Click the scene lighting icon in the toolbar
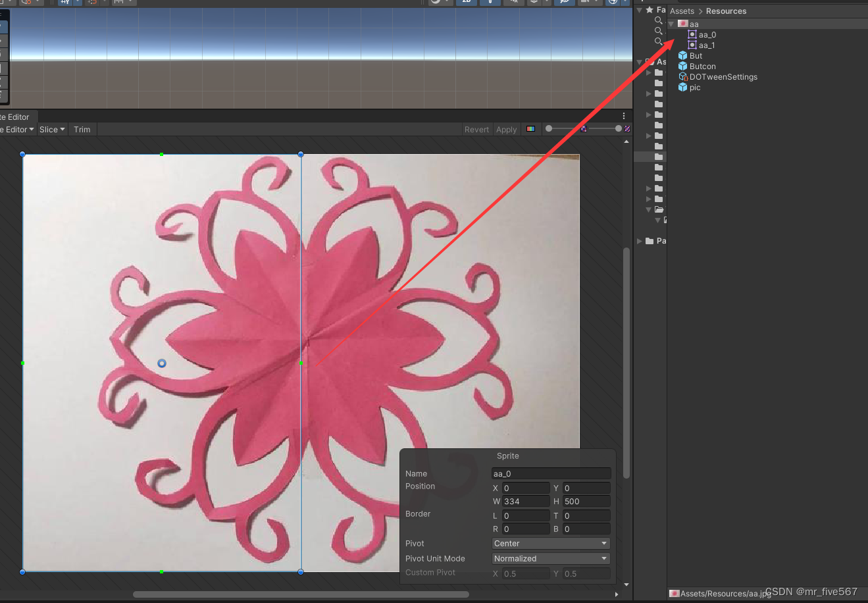 490,3
